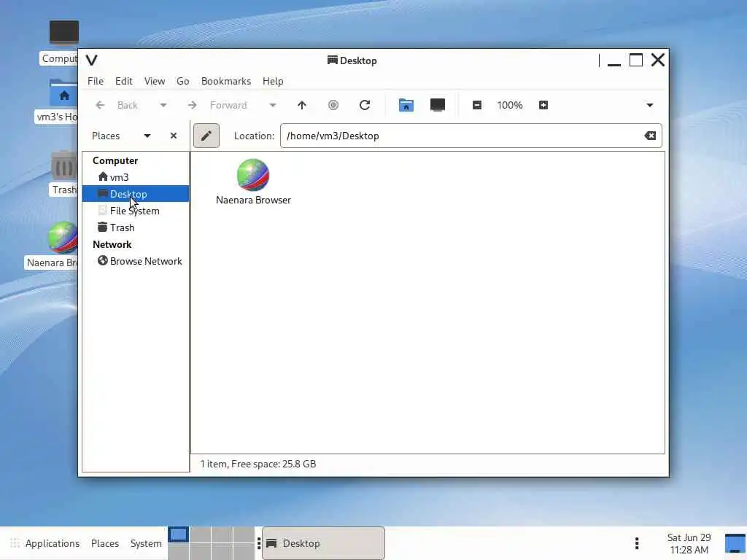Open the Computer toolbar icon
The width and height of the screenshot is (747, 560).
438,105
